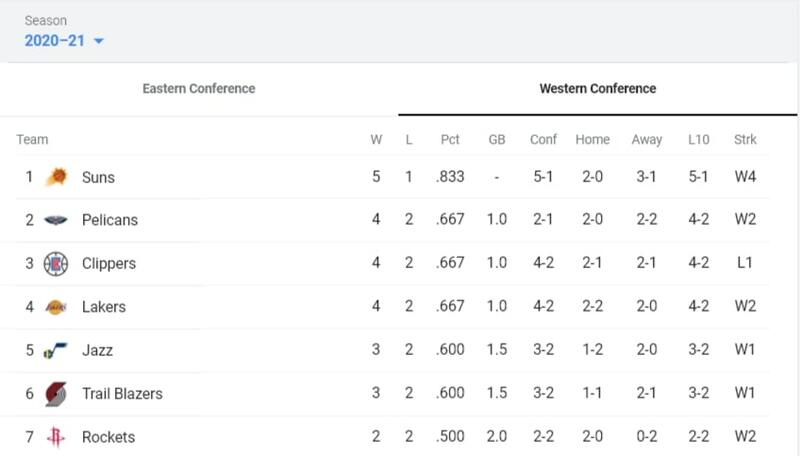The image size is (800, 456).
Task: Open the 2020–21 season dropdown
Action: click(x=55, y=41)
